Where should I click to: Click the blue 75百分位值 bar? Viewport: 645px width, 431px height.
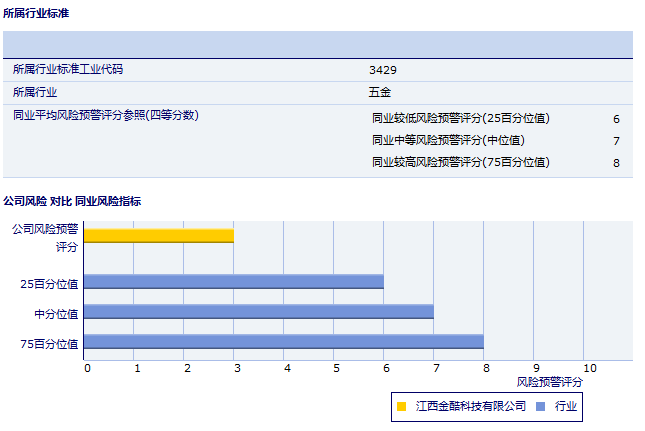point(283,342)
